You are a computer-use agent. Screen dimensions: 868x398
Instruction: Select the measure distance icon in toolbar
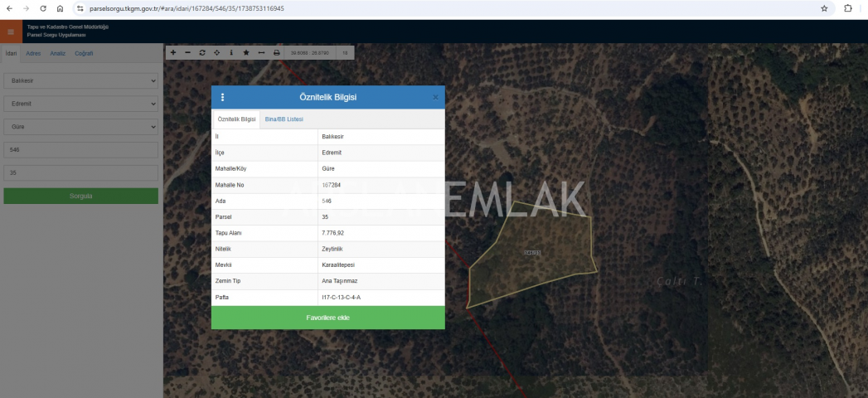click(261, 52)
